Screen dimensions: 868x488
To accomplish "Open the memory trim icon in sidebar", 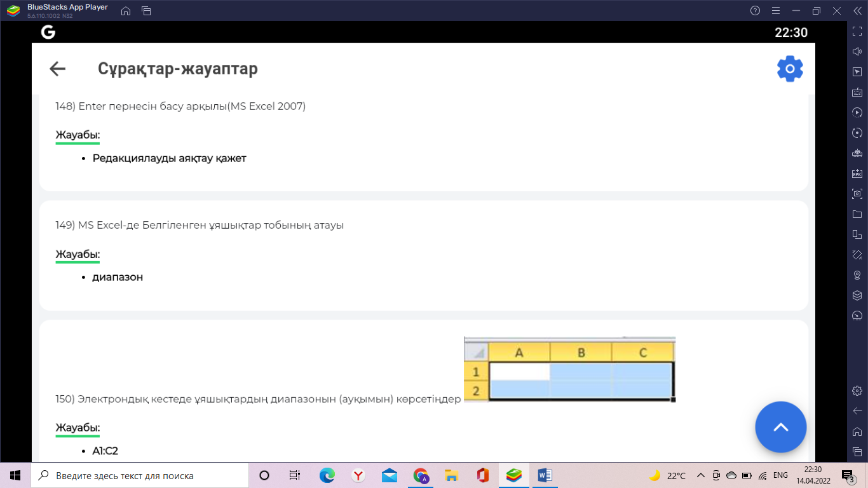I will pos(857,153).
